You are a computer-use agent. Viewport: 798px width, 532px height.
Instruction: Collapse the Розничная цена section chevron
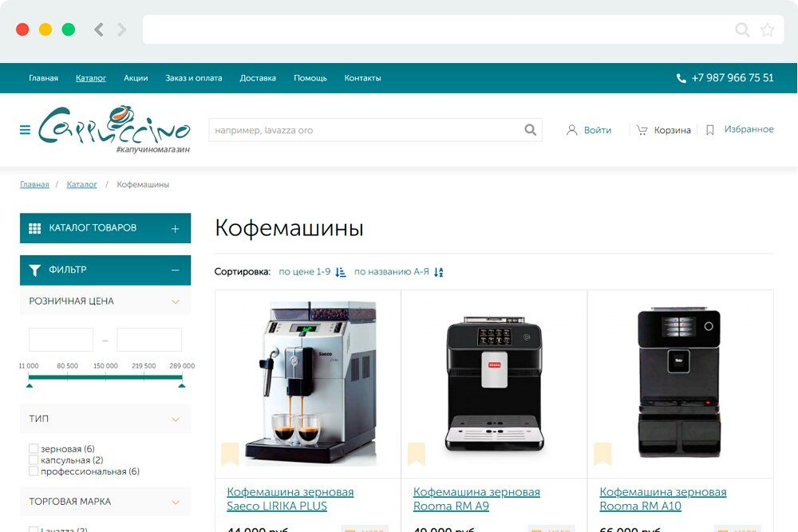176,301
